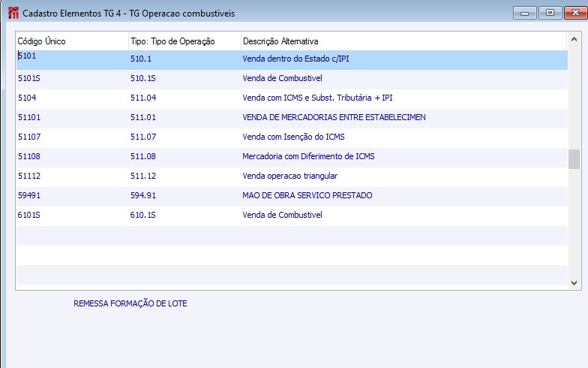Image resolution: width=588 pixels, height=368 pixels.
Task: Select code cell 51107
Action: click(x=29, y=137)
